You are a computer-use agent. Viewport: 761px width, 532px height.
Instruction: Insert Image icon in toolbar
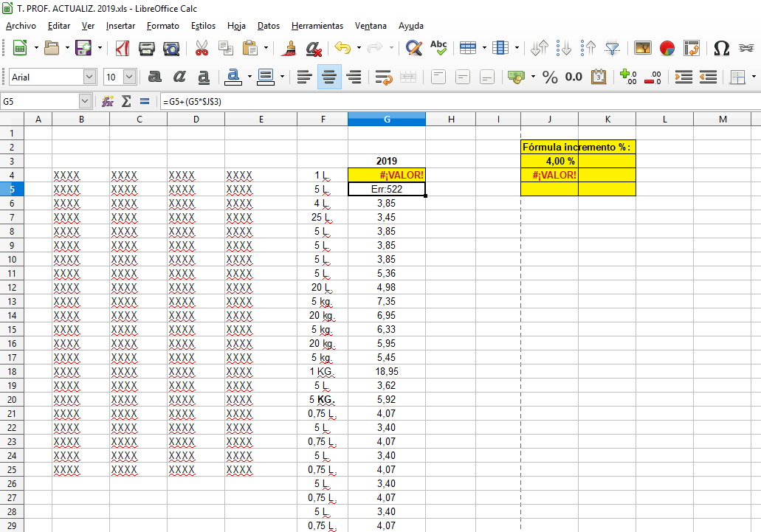pos(643,48)
